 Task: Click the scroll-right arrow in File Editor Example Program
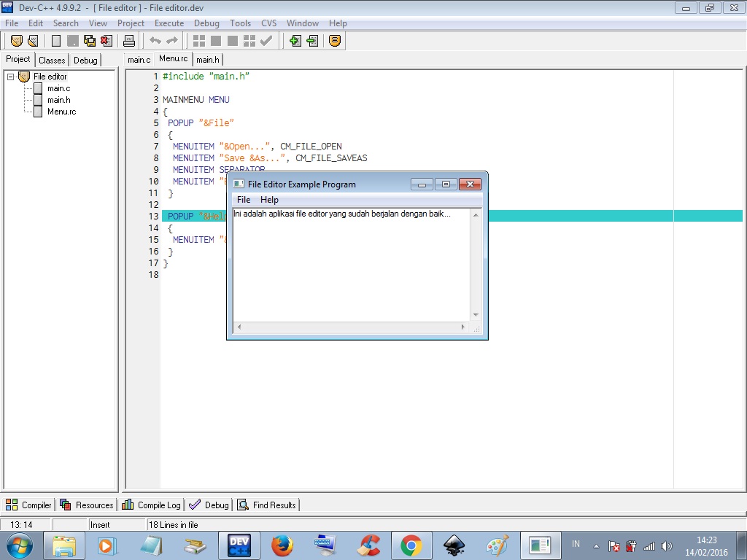[463, 327]
